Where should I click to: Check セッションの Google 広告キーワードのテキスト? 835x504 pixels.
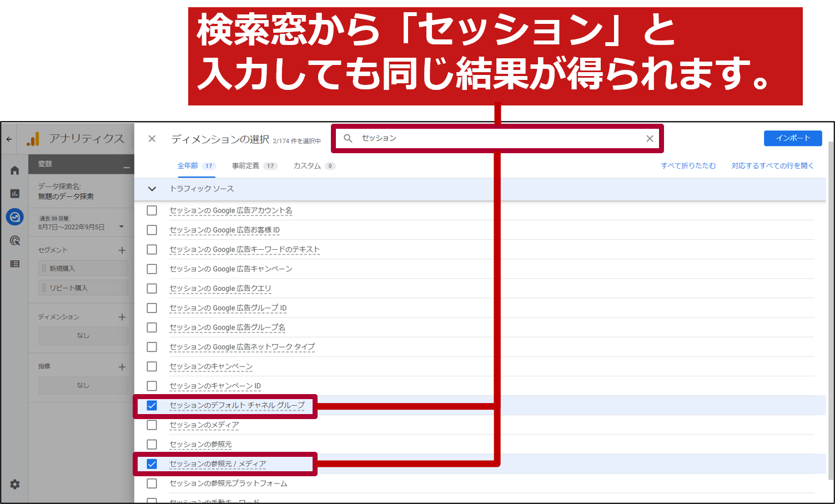(152, 249)
